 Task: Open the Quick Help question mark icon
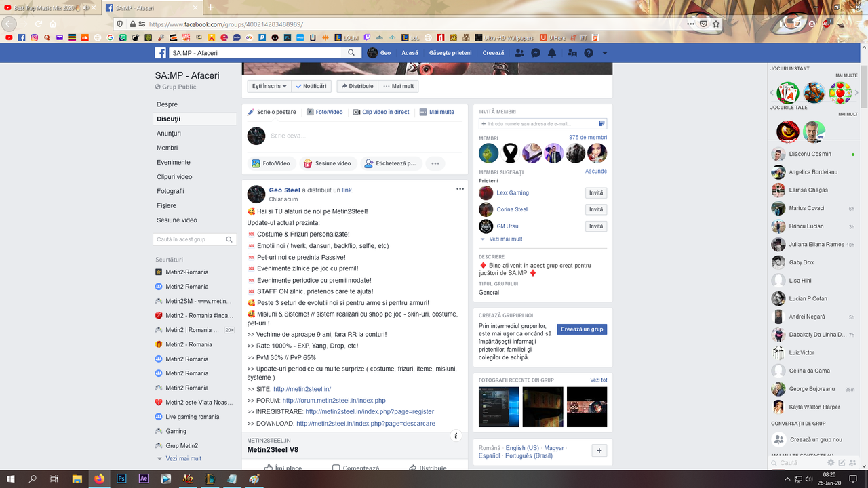588,53
